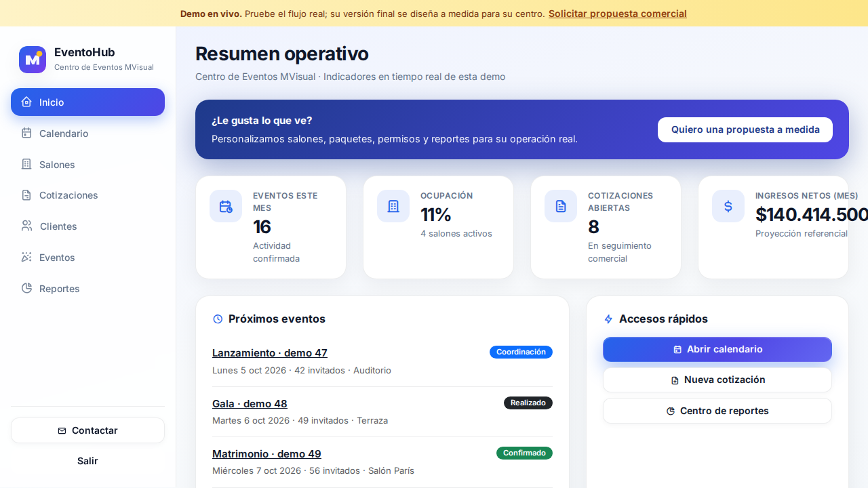This screenshot has width=868, height=488.
Task: Click the Eventos este mes card icon
Action: (x=226, y=206)
